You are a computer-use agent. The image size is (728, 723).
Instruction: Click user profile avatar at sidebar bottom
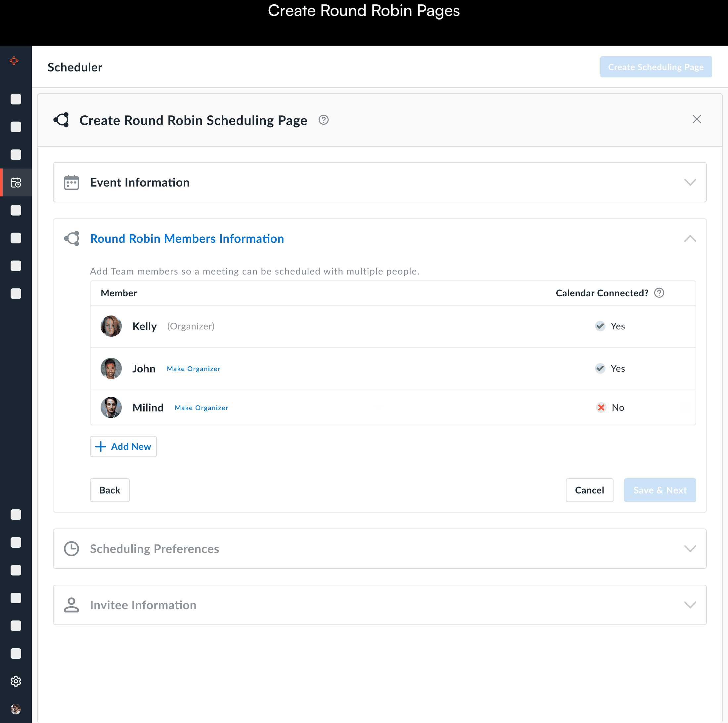pyautogui.click(x=16, y=709)
